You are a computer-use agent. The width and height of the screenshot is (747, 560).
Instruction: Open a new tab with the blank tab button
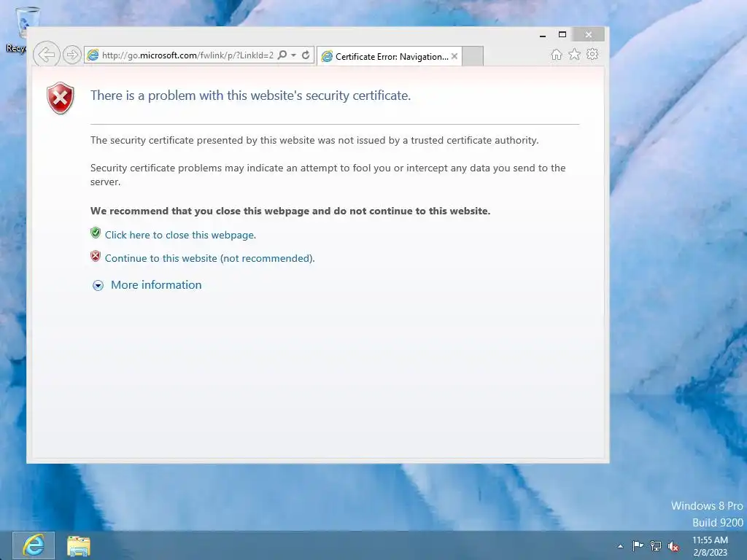click(x=473, y=56)
